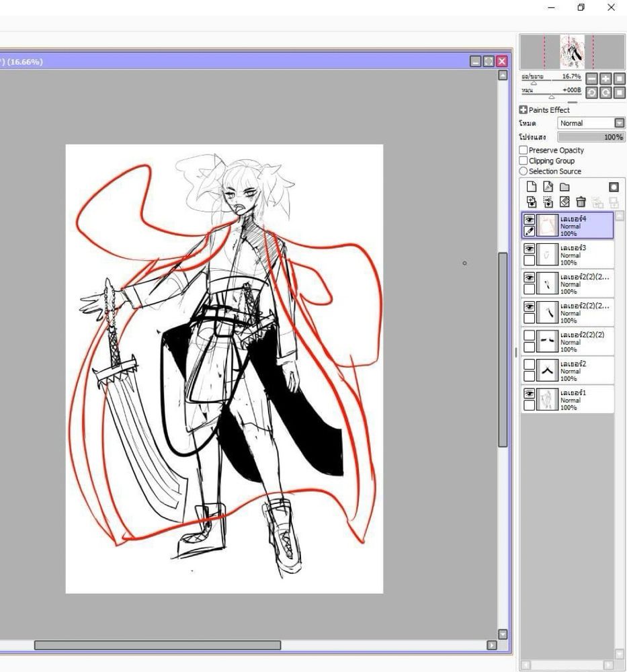The image size is (627, 672).
Task: Click the layer opacity slider bar
Action: click(x=591, y=137)
